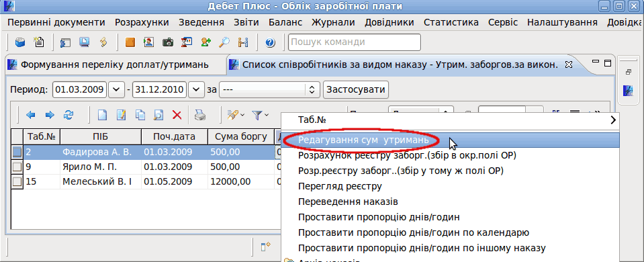Maximize the editor tab panel
Screen dimensions: 644x262
608,63
